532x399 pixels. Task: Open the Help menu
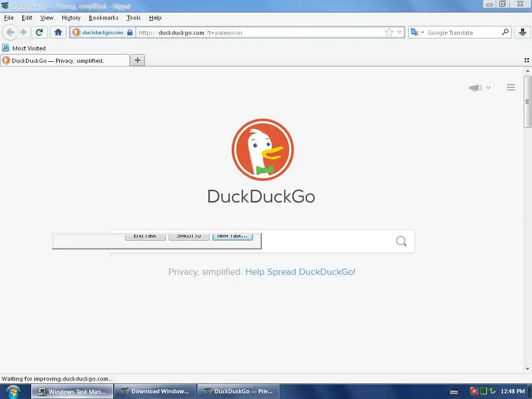155,18
